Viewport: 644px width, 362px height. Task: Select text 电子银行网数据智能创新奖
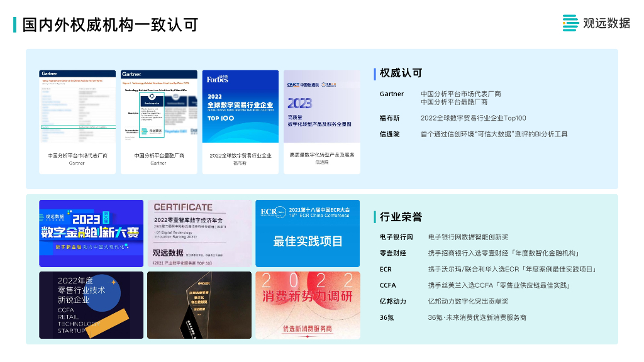[468, 237]
